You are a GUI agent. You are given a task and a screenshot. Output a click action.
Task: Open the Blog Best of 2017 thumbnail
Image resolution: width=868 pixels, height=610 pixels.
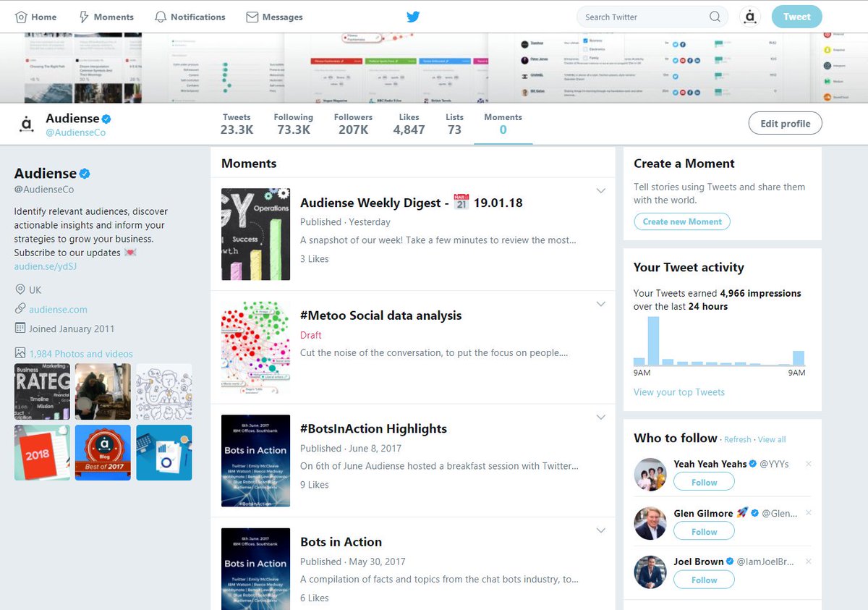pyautogui.click(x=103, y=452)
